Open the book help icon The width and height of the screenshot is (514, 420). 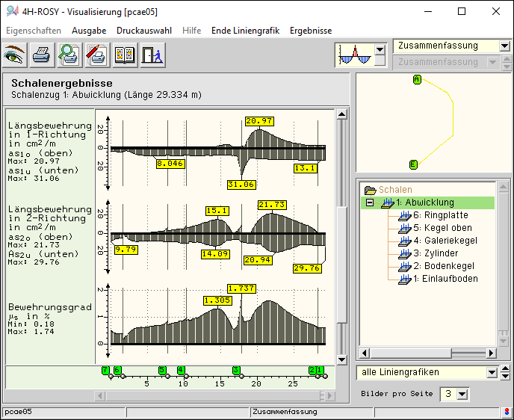pyautogui.click(x=124, y=55)
